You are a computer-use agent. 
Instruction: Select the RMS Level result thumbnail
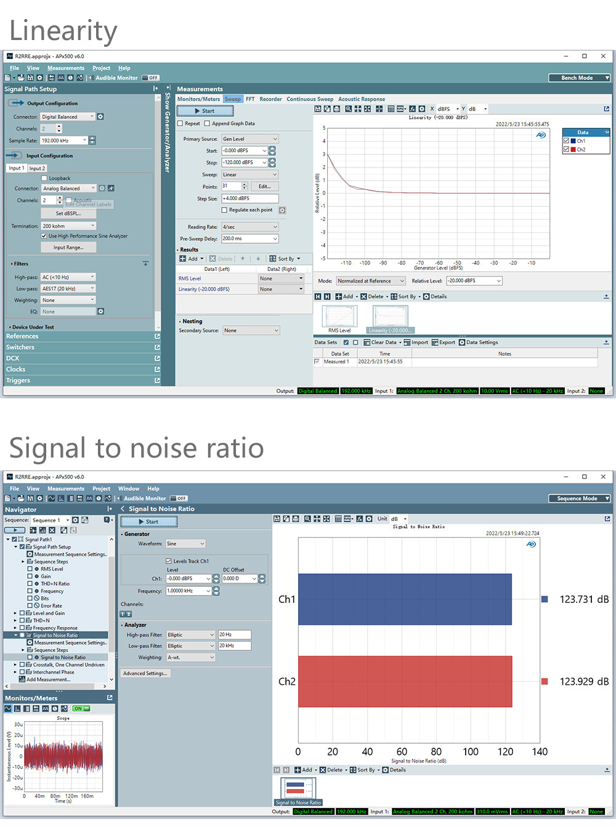[339, 317]
